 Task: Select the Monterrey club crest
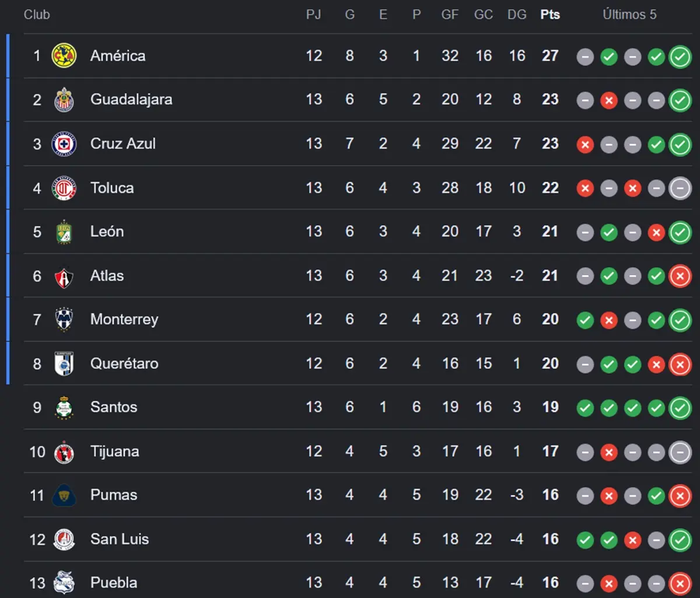tap(64, 320)
